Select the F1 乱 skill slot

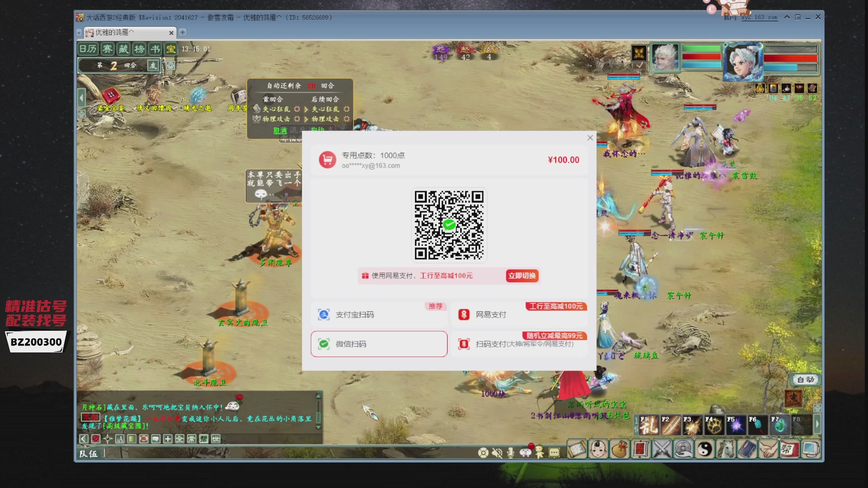tap(648, 425)
